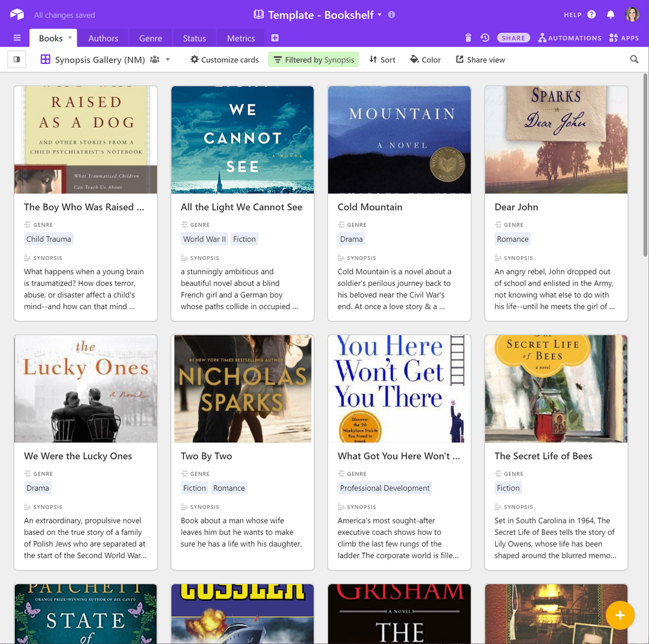Switch to the Authors tab
The image size is (649, 644).
pos(103,39)
